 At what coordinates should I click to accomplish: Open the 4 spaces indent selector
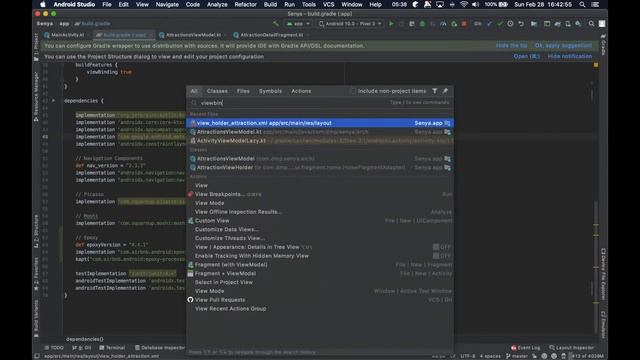click(490, 356)
